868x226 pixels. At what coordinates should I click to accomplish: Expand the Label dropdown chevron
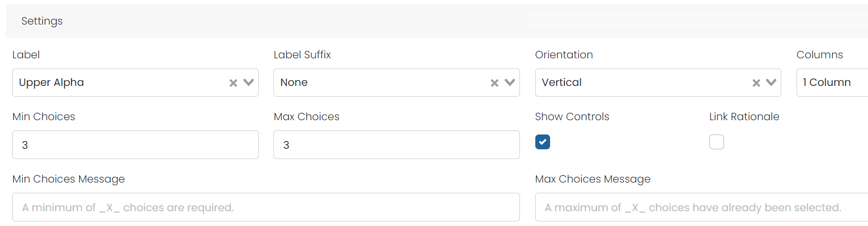click(249, 82)
